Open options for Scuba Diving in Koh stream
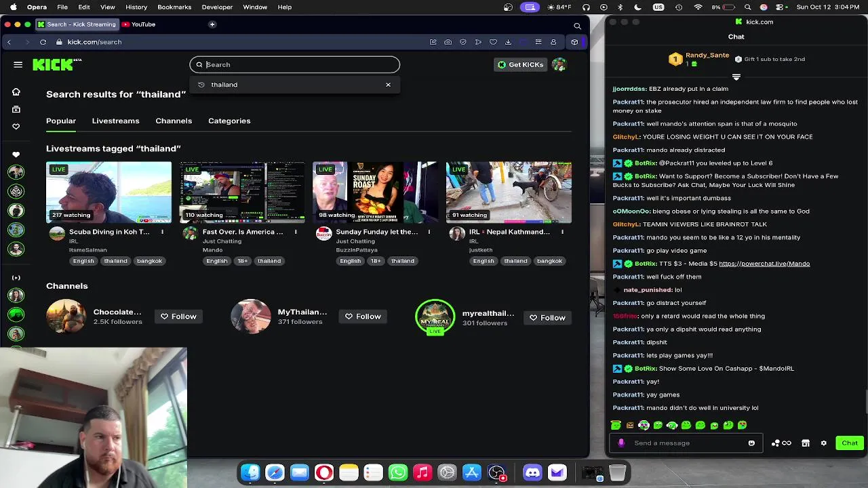Viewport: 868px width, 488px height. pos(162,232)
